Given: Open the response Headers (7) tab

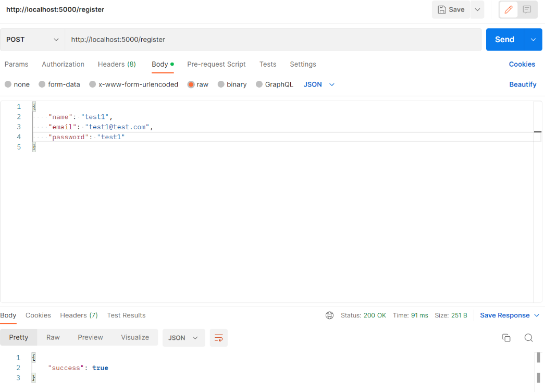Looking at the screenshot, I should point(79,315).
